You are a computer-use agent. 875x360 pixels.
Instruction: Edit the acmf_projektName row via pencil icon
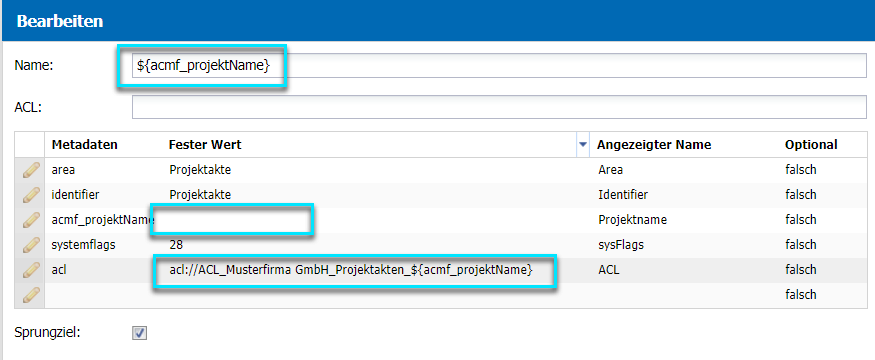(31, 220)
